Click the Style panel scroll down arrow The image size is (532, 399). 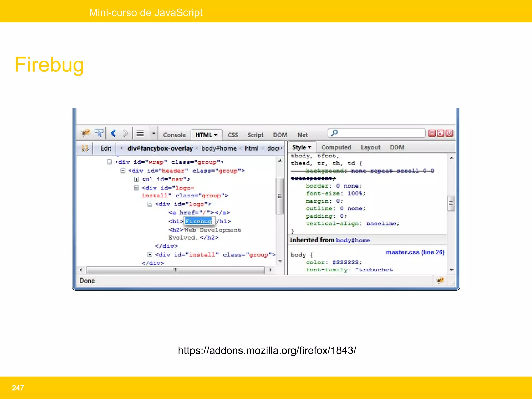tap(451, 270)
